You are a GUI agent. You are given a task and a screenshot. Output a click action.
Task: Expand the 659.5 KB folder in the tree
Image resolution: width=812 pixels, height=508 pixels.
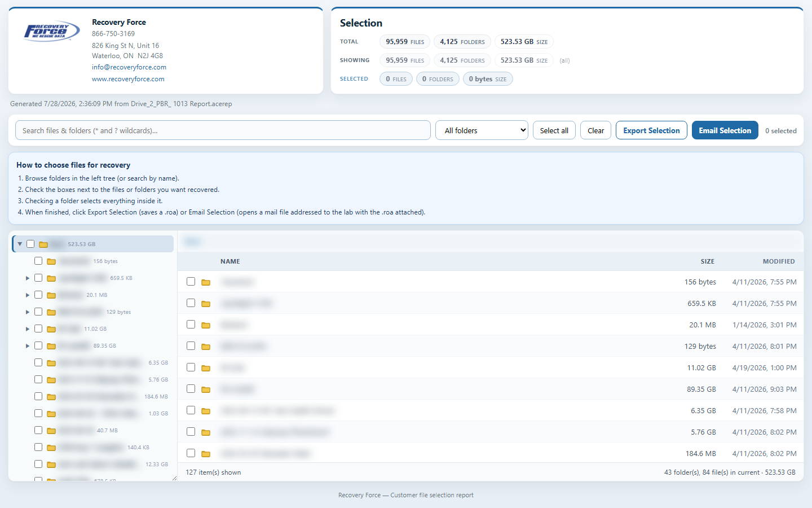(28, 278)
